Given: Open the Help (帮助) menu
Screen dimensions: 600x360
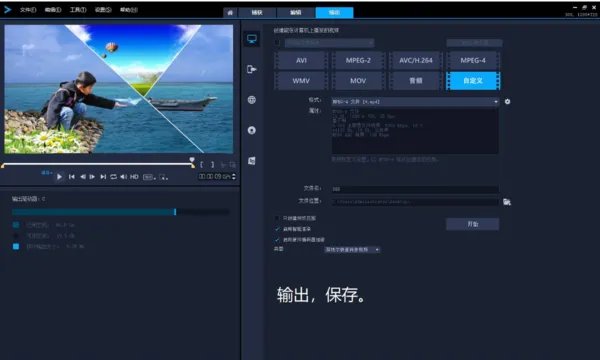Looking at the screenshot, I should tap(129, 10).
